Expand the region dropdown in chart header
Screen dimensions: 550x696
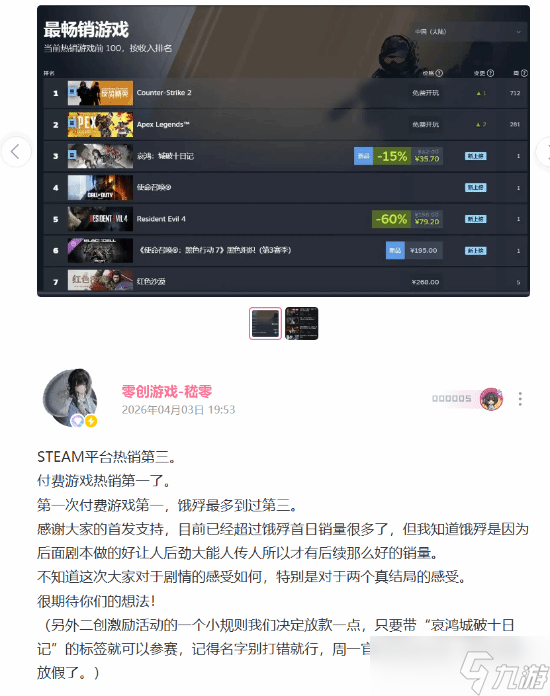(x=468, y=32)
